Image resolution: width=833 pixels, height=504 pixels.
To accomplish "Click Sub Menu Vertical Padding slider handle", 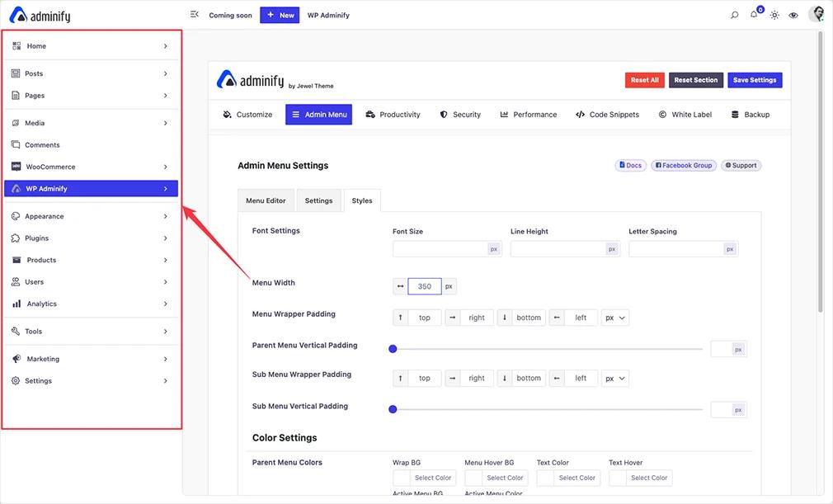I will click(393, 409).
